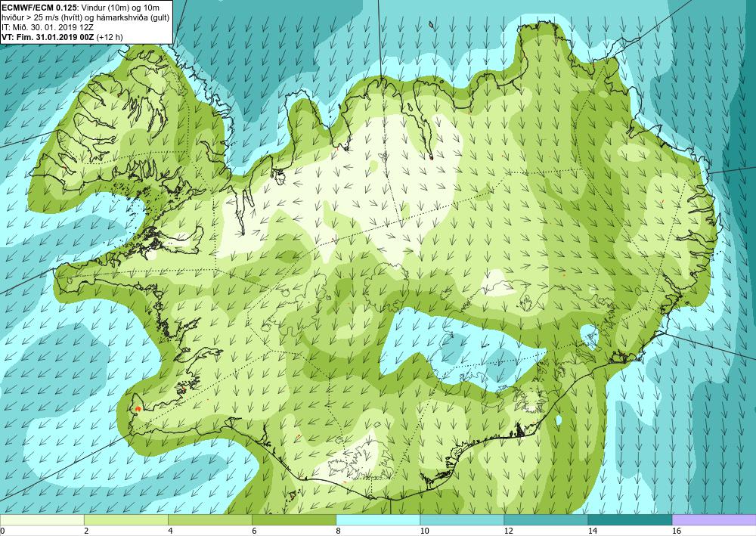Click the 'VT: Fim. 31.01.2019 00Z' valid time line
This screenshot has height=536, width=756.
point(48,37)
